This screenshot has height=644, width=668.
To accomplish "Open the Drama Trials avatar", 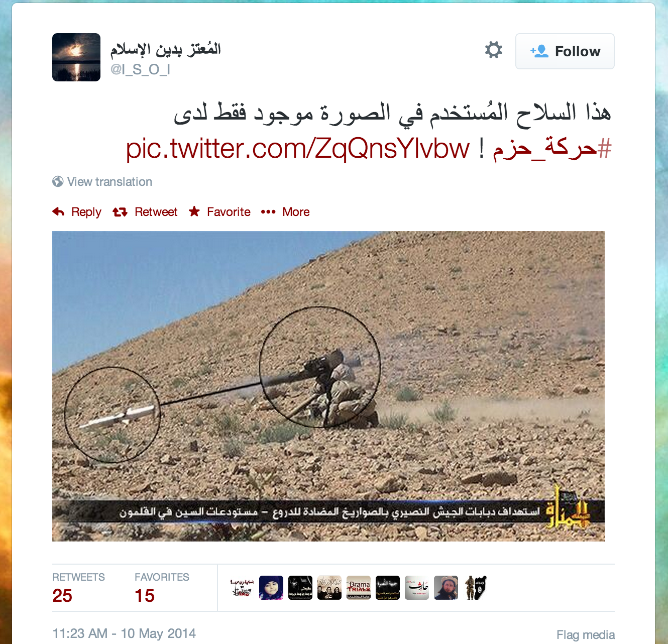I will 359,588.
